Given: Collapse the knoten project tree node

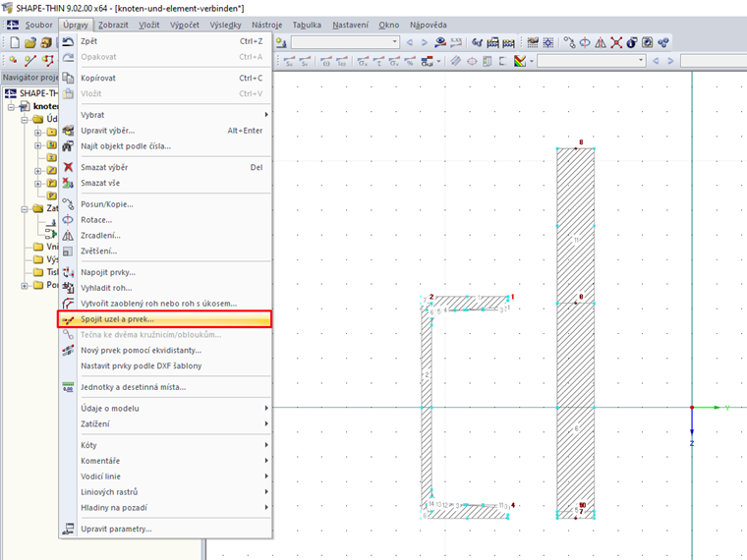Looking at the screenshot, I should point(11,107).
